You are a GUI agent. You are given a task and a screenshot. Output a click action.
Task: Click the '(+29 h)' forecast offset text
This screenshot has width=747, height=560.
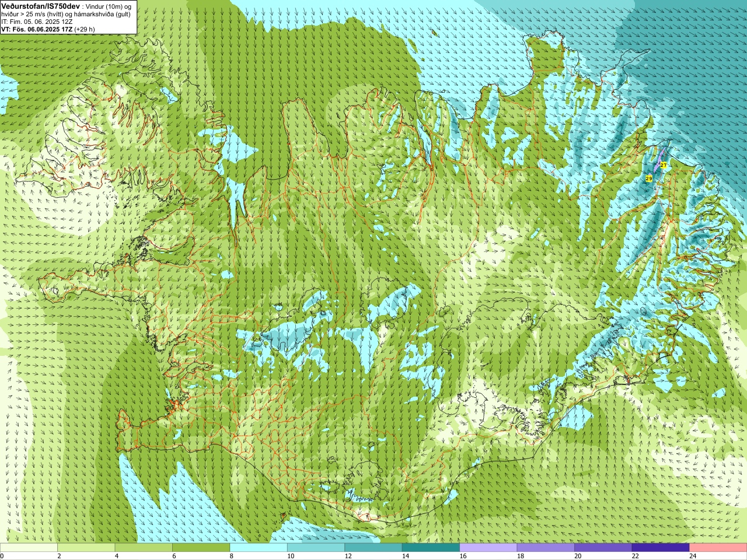(85, 29)
